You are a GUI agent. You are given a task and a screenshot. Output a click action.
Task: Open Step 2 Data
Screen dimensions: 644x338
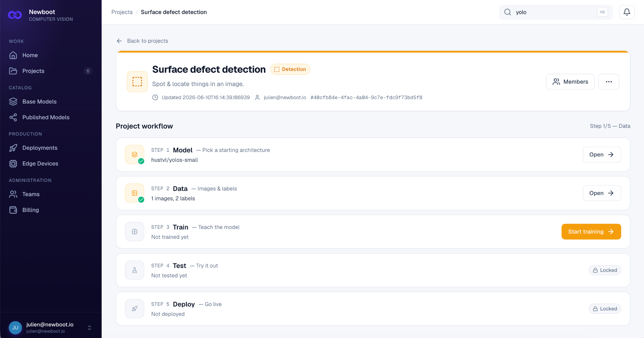(x=602, y=193)
